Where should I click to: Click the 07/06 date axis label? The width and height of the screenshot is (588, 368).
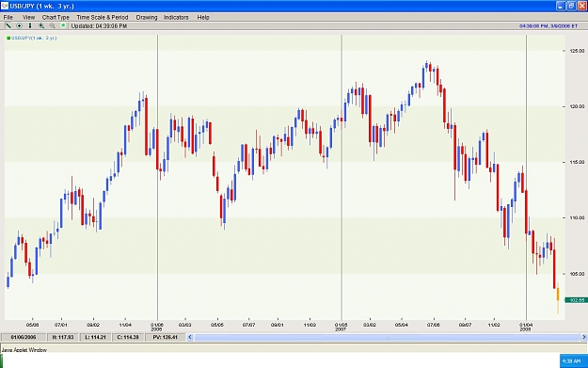[433, 325]
